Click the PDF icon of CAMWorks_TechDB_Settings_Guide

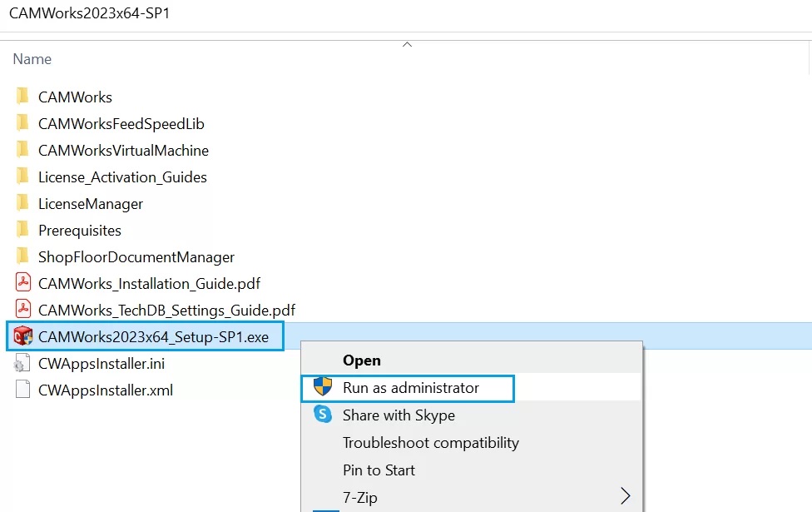tap(22, 310)
